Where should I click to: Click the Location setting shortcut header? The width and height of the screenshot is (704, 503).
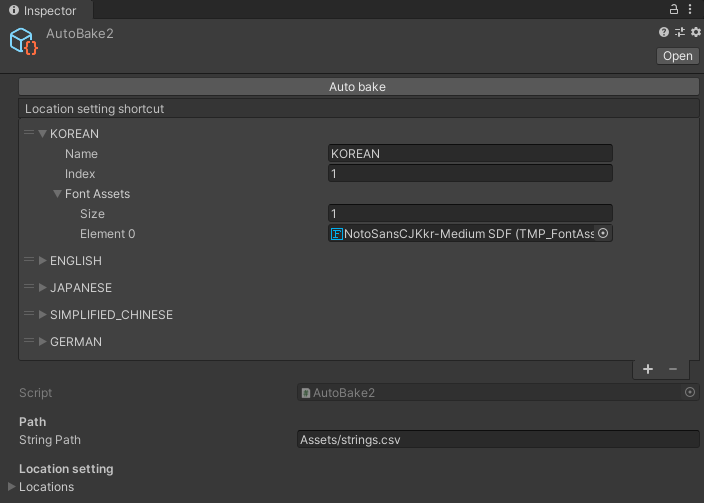(x=358, y=109)
